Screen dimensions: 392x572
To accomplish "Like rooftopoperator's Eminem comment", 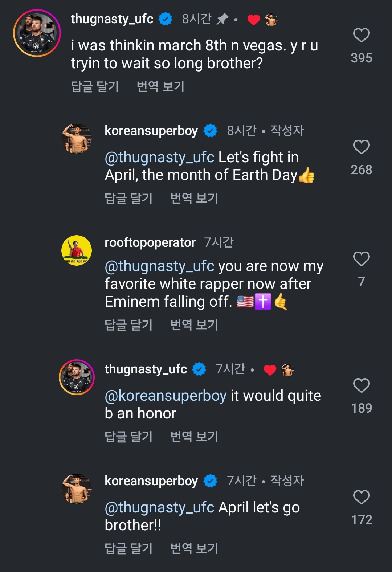I will (361, 259).
